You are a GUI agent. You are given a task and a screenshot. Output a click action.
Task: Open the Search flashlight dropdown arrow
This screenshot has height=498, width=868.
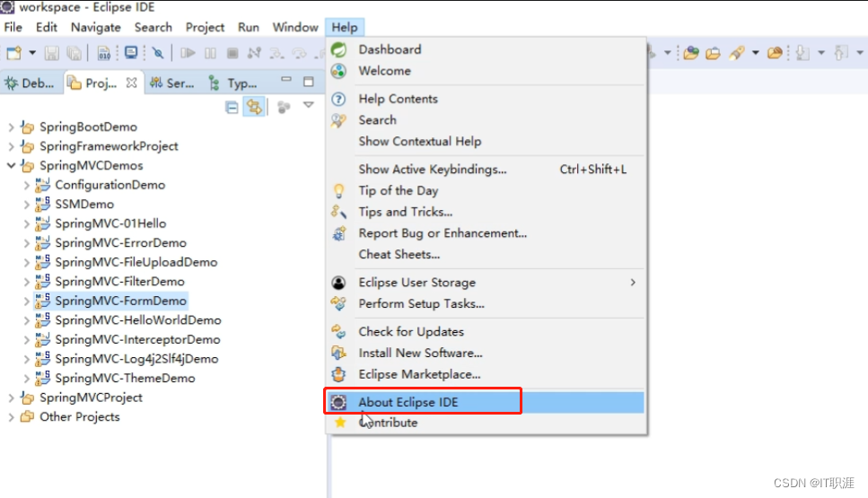point(755,53)
